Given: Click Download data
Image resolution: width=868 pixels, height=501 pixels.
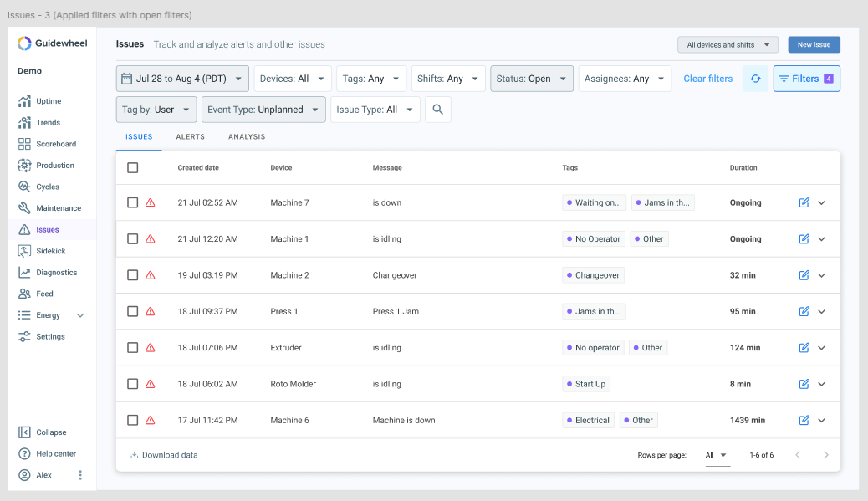Looking at the screenshot, I should [x=164, y=455].
